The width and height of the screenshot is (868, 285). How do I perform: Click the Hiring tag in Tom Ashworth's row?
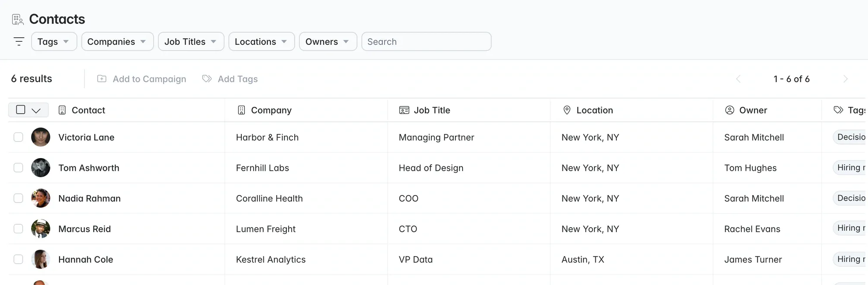pyautogui.click(x=850, y=168)
